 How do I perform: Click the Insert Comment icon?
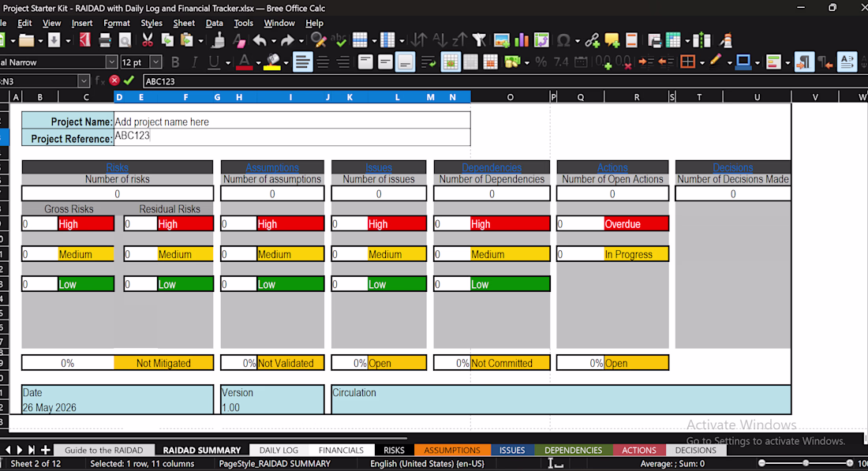click(x=612, y=40)
